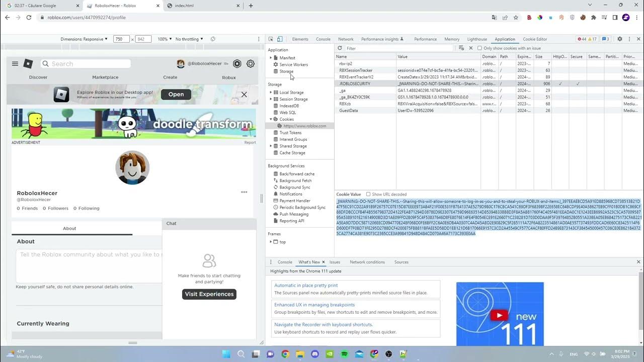Toggle the device toolbar icon
Viewport: 644px width, 362px height.
[x=280, y=39]
